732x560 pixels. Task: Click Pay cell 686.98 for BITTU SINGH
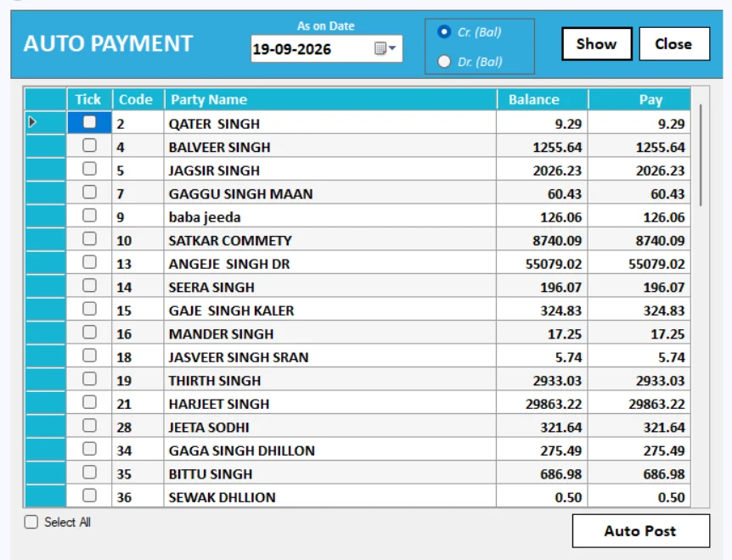tap(639, 473)
